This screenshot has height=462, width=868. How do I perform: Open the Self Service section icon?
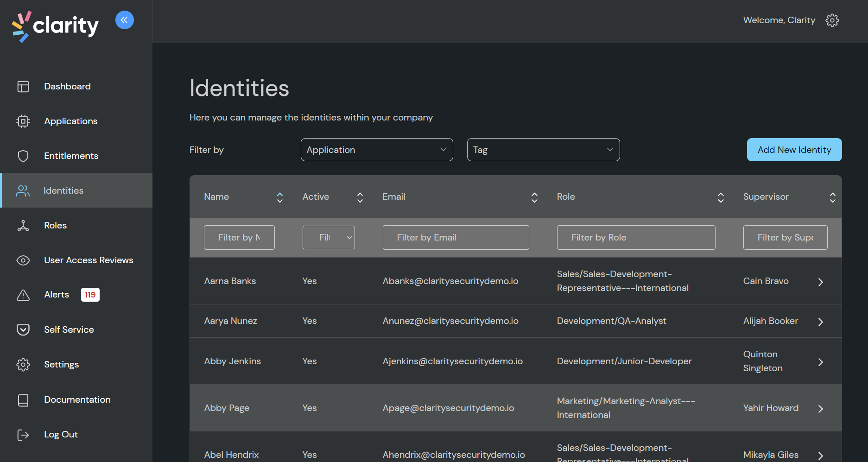[23, 329]
